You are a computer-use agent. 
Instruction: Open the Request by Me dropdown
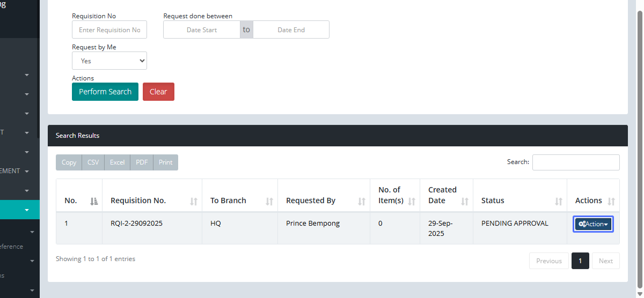click(x=109, y=61)
